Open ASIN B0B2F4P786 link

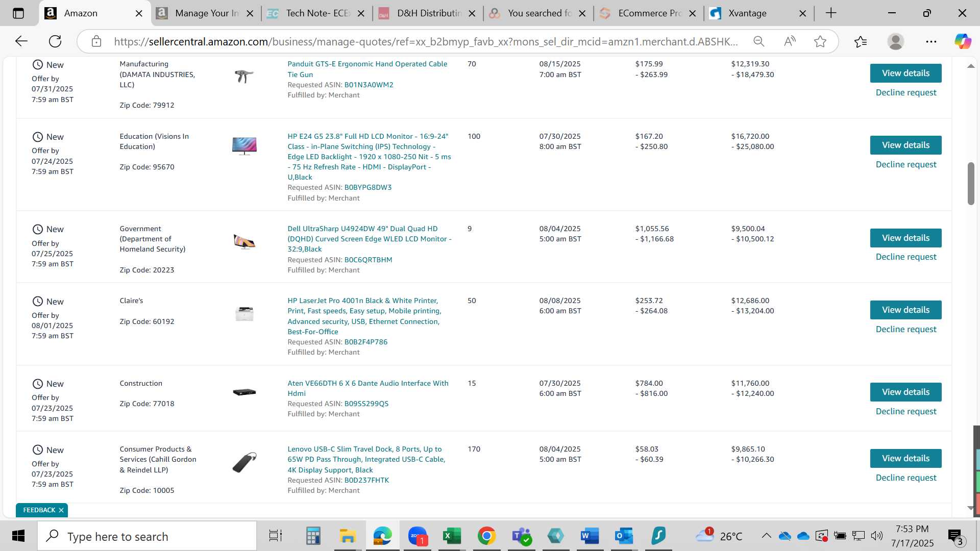click(x=365, y=342)
